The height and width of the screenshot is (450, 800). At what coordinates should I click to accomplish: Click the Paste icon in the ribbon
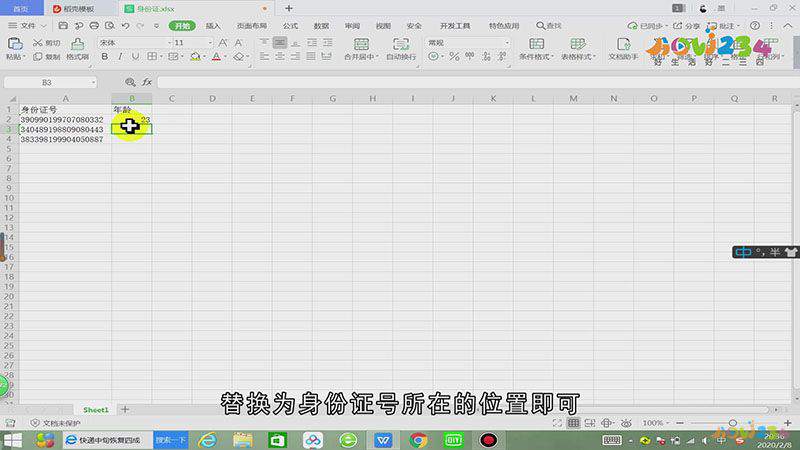pos(15,44)
